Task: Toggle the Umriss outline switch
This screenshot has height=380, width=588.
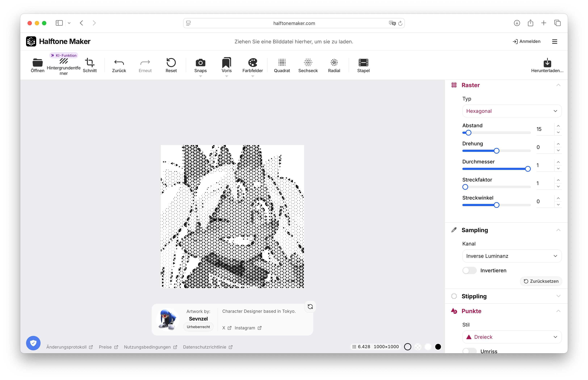Action: (469, 351)
